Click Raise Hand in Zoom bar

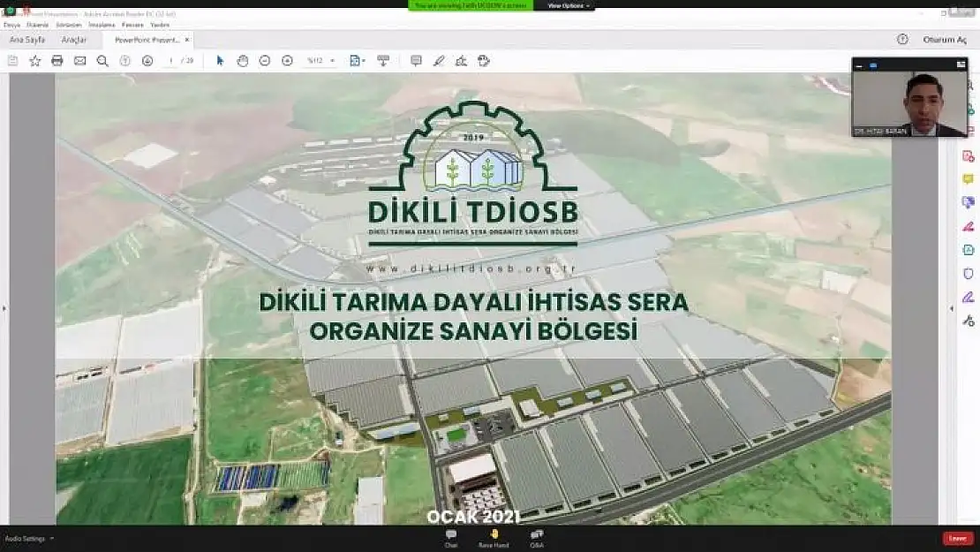coord(494,539)
